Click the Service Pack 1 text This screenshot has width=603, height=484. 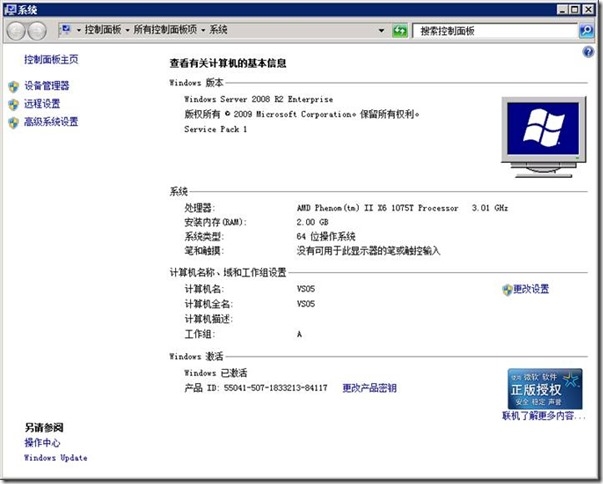point(215,129)
